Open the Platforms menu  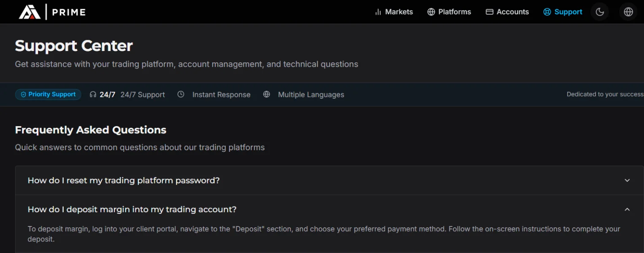point(455,12)
